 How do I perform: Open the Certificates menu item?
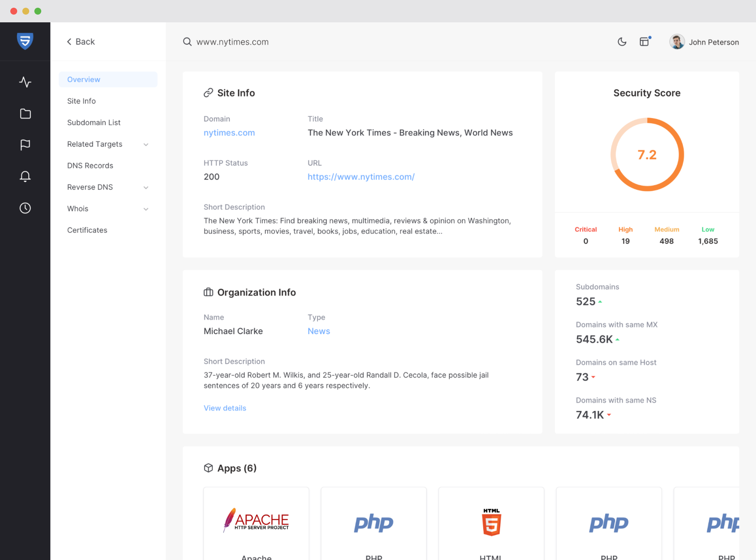pos(87,230)
